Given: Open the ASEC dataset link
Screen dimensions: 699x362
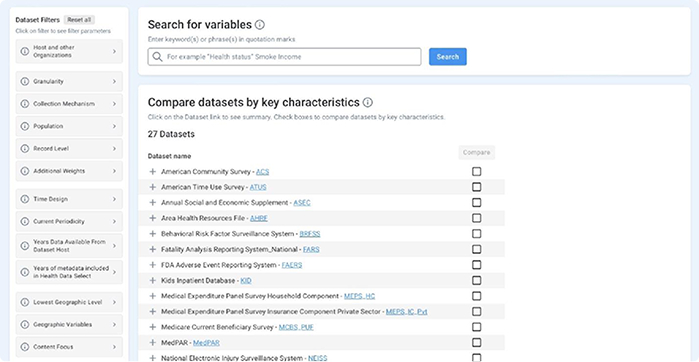Looking at the screenshot, I should pyautogui.click(x=302, y=203).
